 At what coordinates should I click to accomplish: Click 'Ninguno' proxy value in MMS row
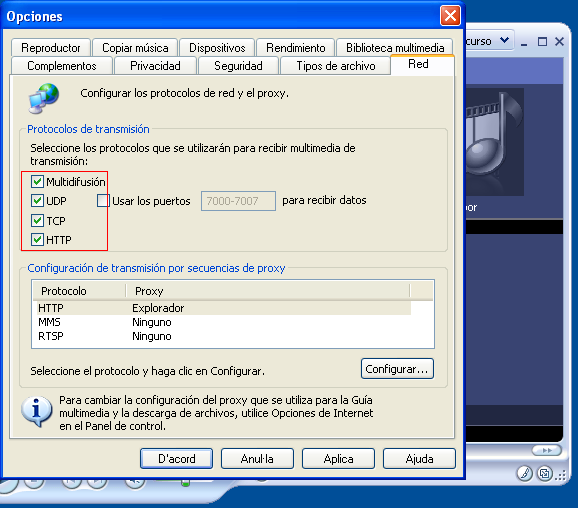click(x=152, y=322)
